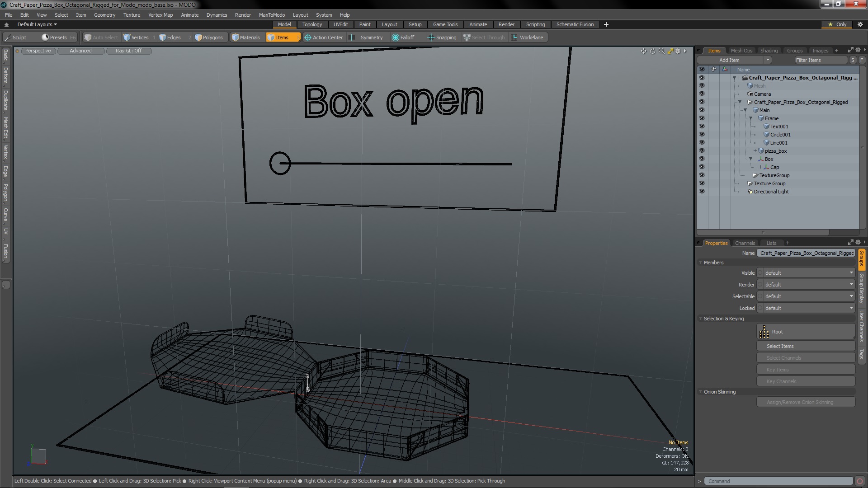Click the viewport rotate icon
Viewport: 868px width, 488px height.
coord(652,51)
